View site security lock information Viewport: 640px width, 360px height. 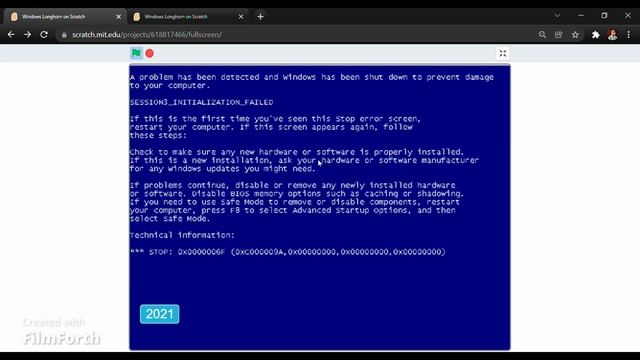[64, 35]
